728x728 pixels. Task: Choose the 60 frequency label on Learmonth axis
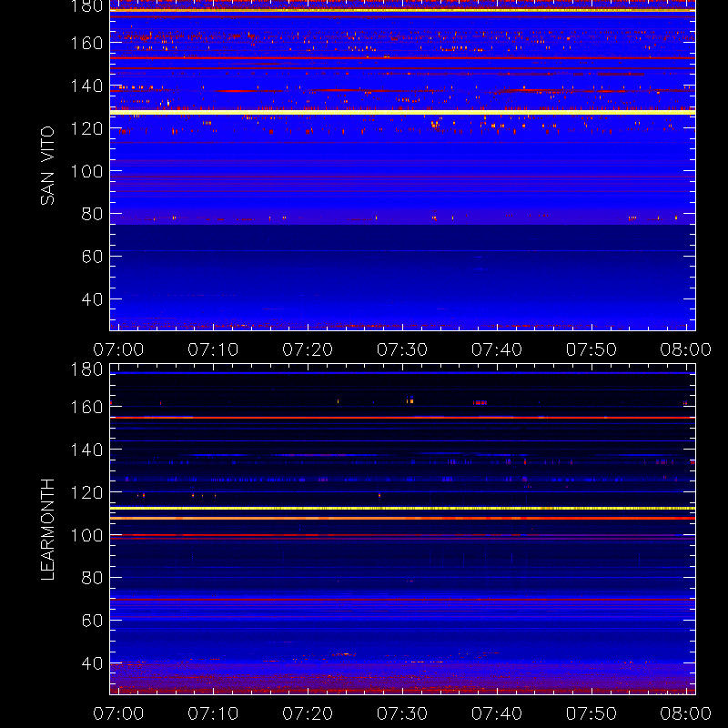[93, 621]
